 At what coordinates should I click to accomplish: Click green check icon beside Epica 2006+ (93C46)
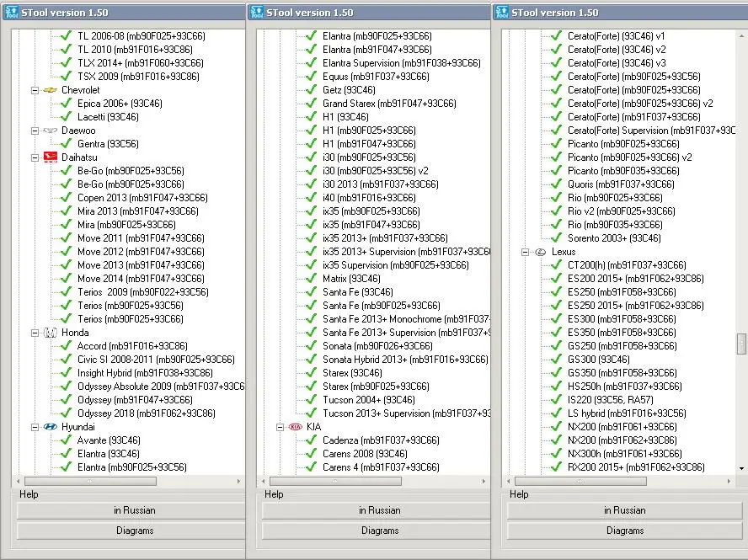pos(67,103)
